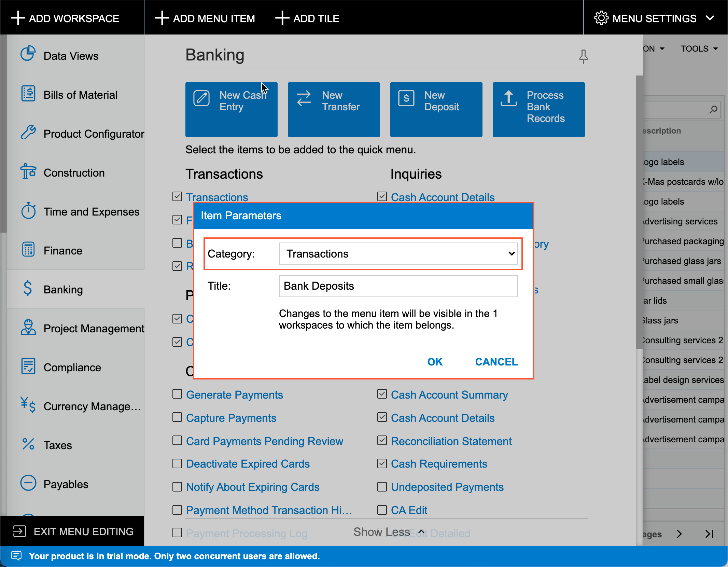Open the Category dropdown in Item Parameters
728x567 pixels.
pyautogui.click(x=398, y=254)
